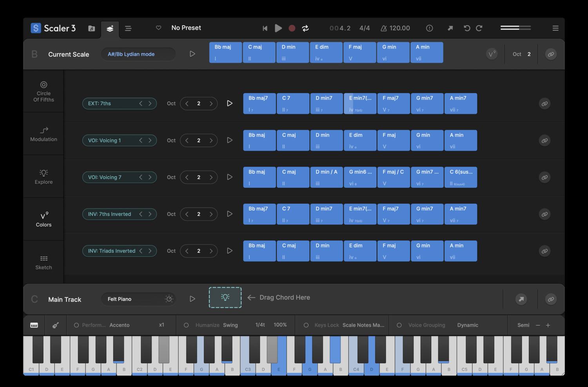Play the VOI: Voicing 1 row

pyautogui.click(x=230, y=140)
